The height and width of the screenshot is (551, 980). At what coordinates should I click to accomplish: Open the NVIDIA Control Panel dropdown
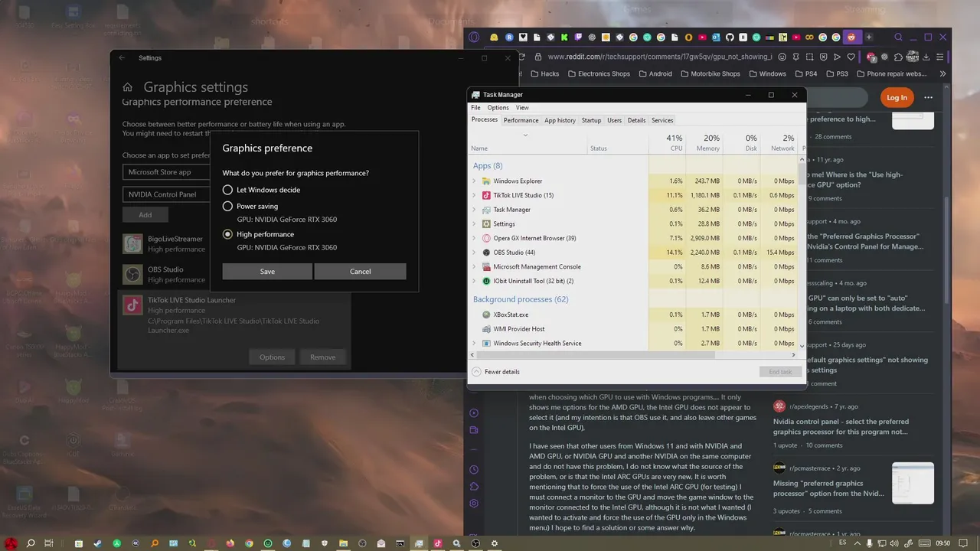pos(167,194)
